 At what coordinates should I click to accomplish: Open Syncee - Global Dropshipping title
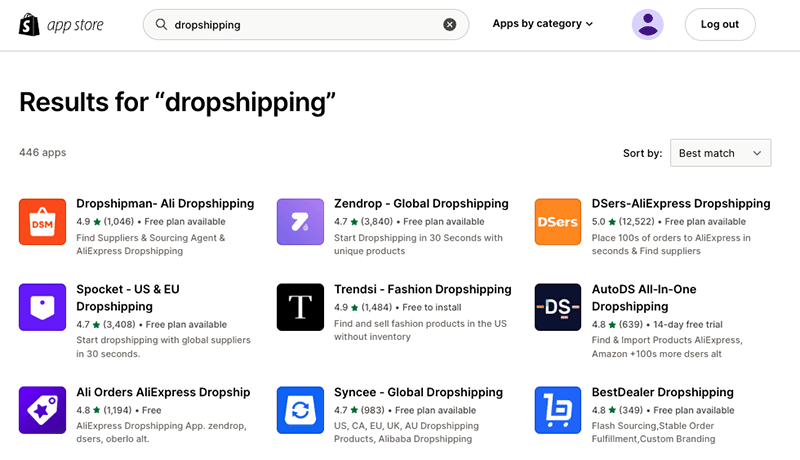coord(418,392)
